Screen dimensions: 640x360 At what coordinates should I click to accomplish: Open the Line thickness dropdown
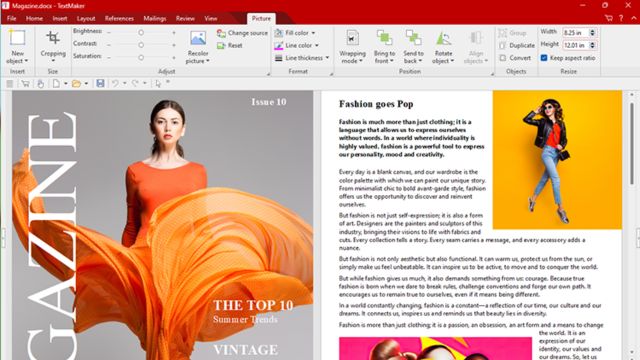[x=302, y=58]
